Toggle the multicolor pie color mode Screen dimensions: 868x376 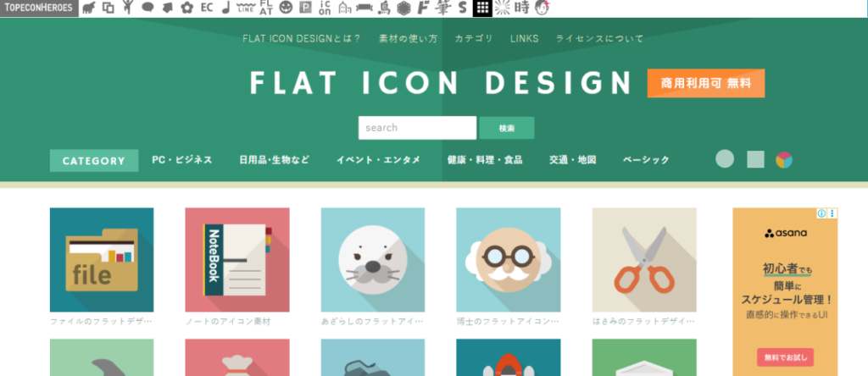(x=784, y=159)
